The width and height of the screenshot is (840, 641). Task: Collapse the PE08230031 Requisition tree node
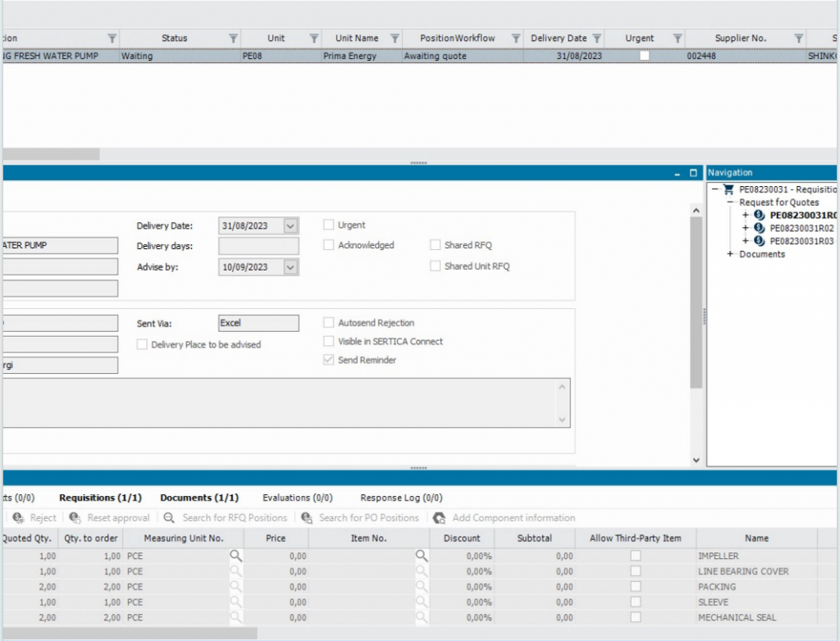[x=715, y=189]
